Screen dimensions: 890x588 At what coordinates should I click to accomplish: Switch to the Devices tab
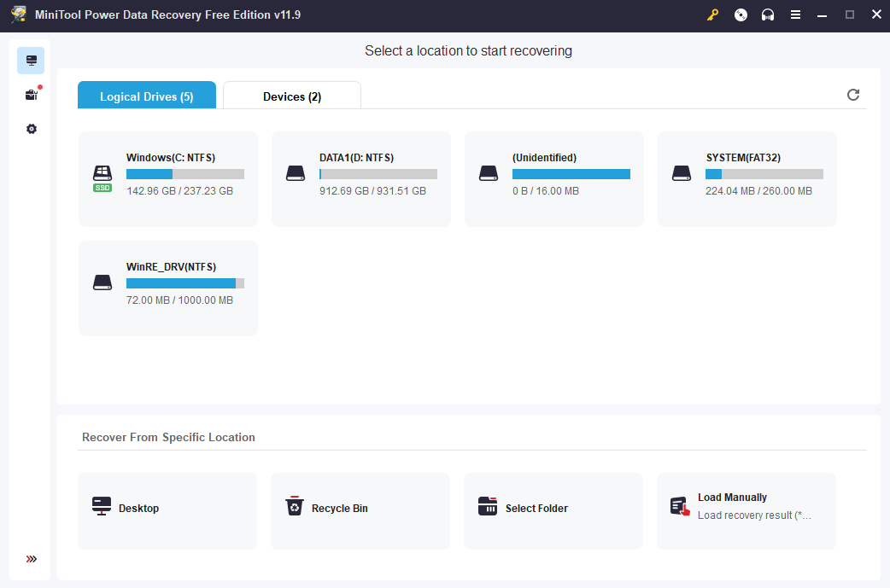[x=292, y=96]
